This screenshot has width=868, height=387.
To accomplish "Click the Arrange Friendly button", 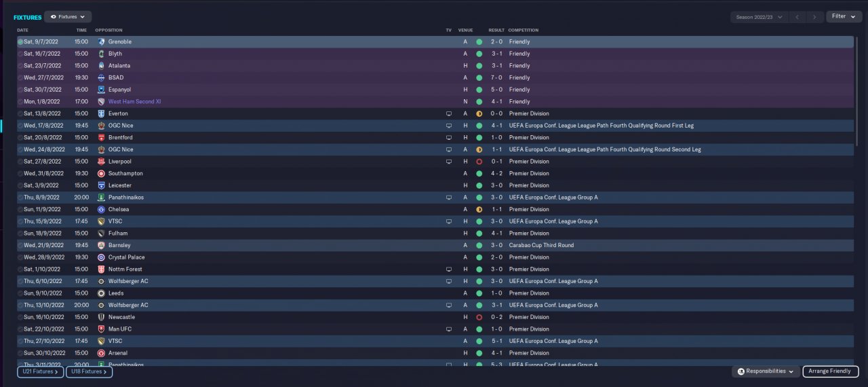I will (x=831, y=371).
